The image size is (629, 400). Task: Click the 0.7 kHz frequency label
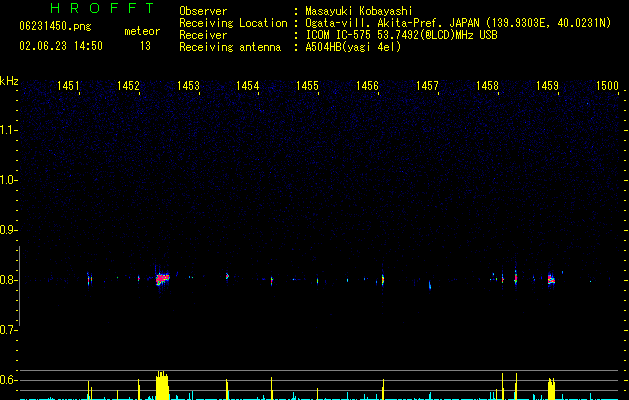click(x=8, y=330)
